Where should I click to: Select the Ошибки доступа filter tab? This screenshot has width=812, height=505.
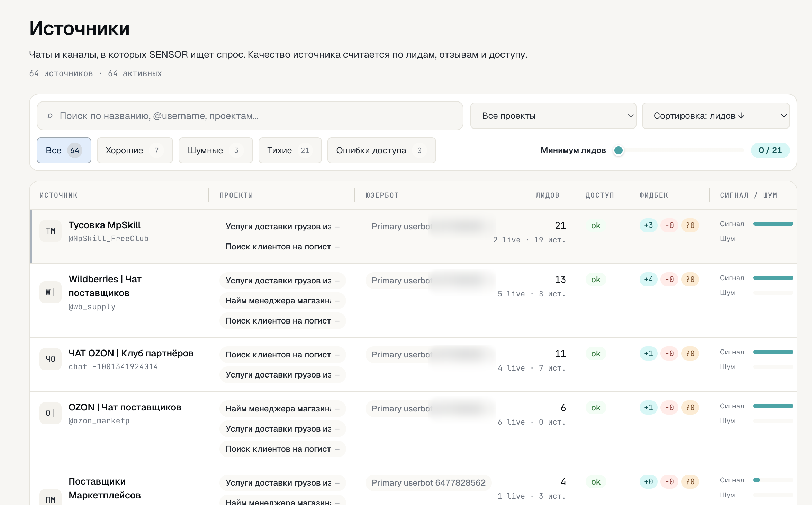pyautogui.click(x=381, y=150)
